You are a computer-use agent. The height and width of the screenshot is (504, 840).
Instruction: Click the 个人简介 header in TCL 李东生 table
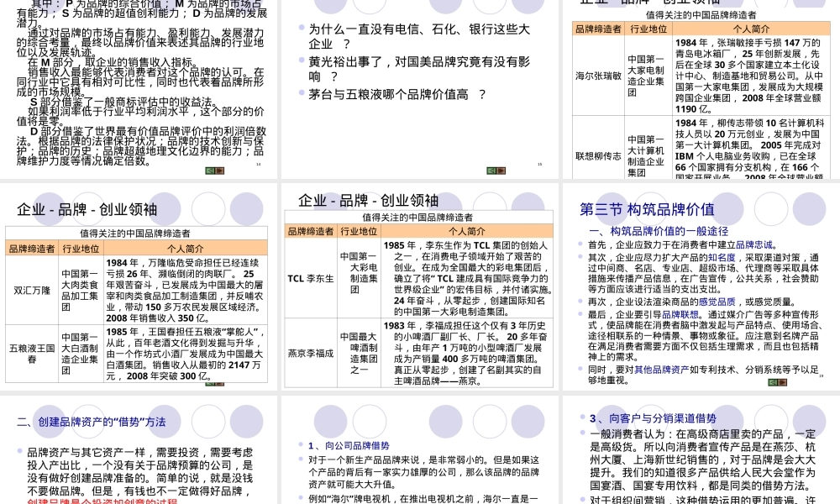(466, 231)
